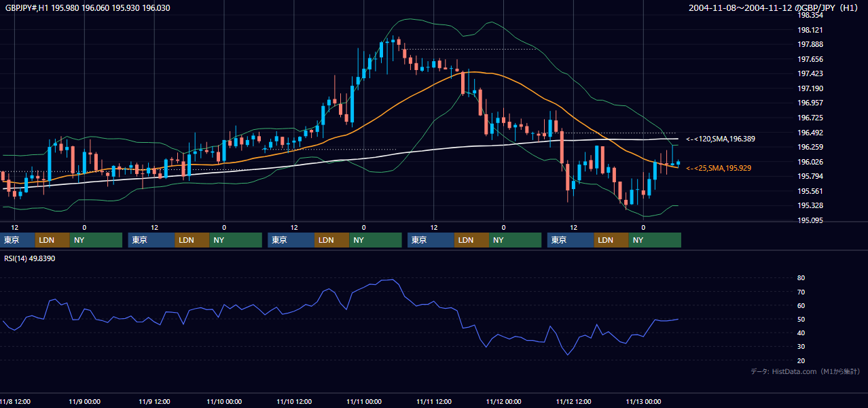The image size is (868, 408).
Task: Click the rightmost NY session block
Action: tap(655, 240)
